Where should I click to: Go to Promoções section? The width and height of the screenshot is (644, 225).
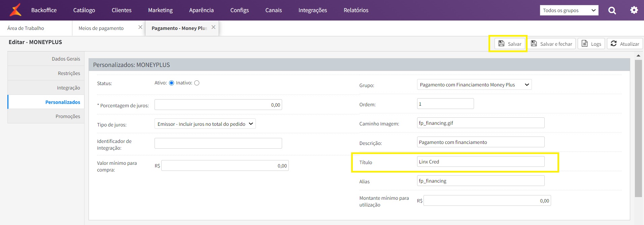(x=46, y=116)
